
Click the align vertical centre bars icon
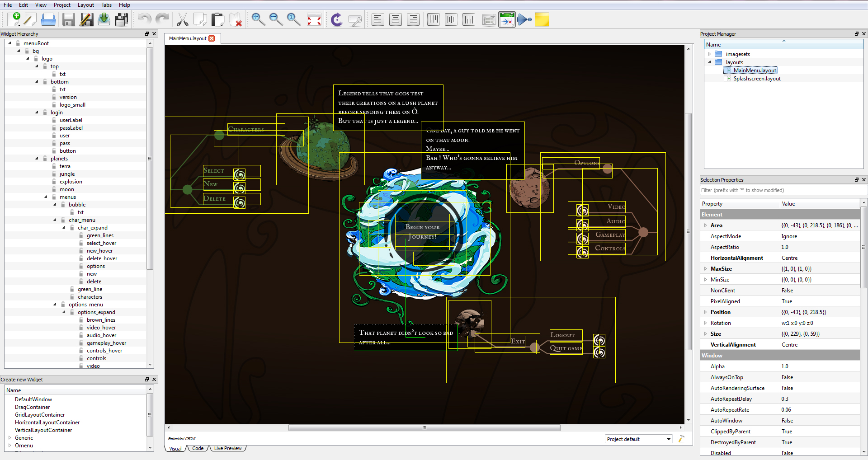click(x=451, y=19)
